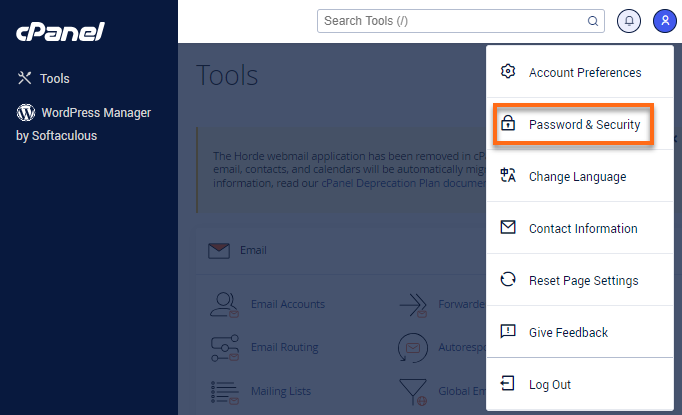Open Account Preferences from the menu
The image size is (682, 415).
tap(584, 72)
